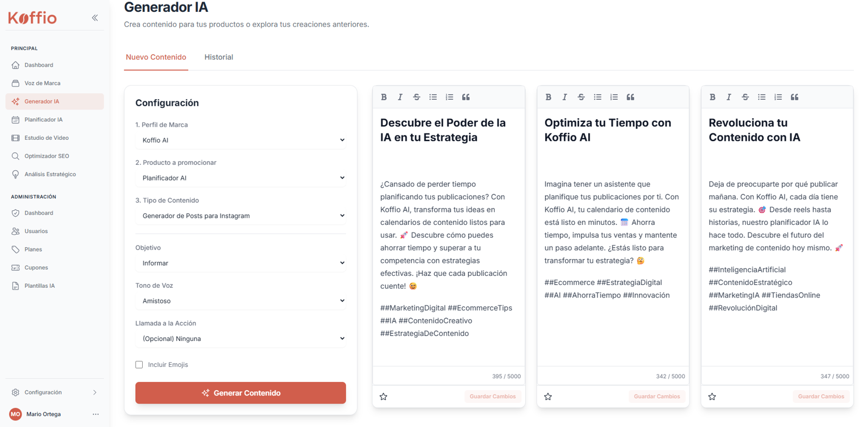Insert blockquote in the 'Descubre el Poder' editor
The height and width of the screenshot is (427, 868).
(x=466, y=97)
